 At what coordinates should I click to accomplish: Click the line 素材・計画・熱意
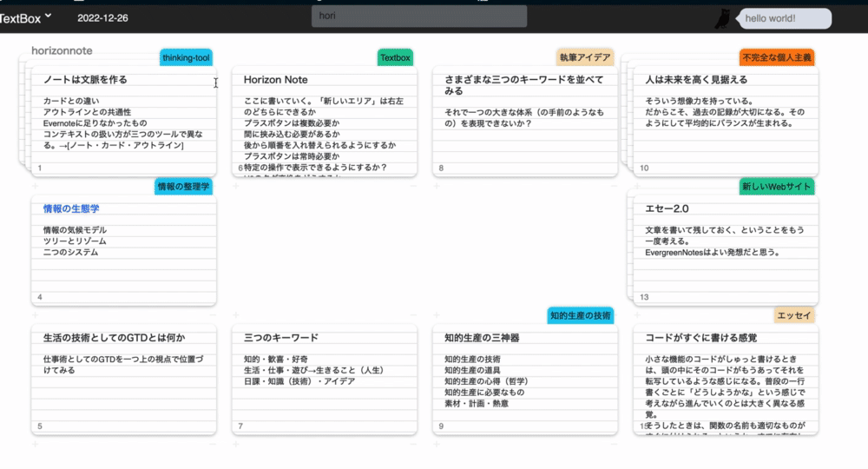point(477,403)
